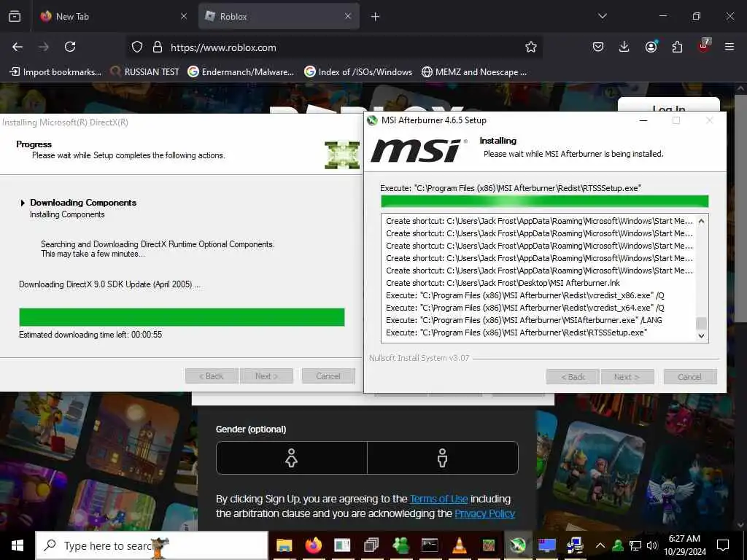Select vcredist_x86.exe log line
Viewport: 747px width, 560px height.
(x=525, y=295)
